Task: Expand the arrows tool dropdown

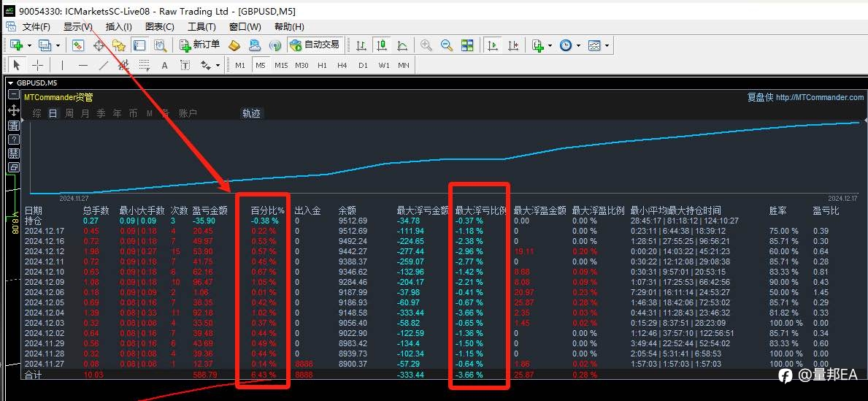Action: pyautogui.click(x=218, y=65)
